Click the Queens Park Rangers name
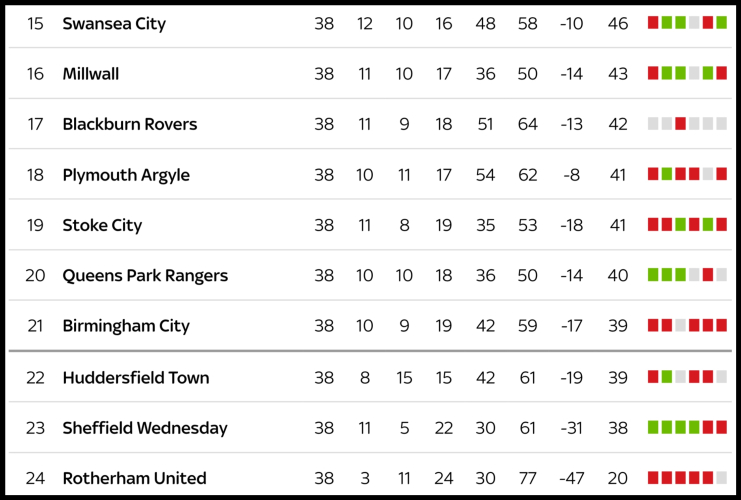The height and width of the screenshot is (500, 741). pyautogui.click(x=145, y=275)
